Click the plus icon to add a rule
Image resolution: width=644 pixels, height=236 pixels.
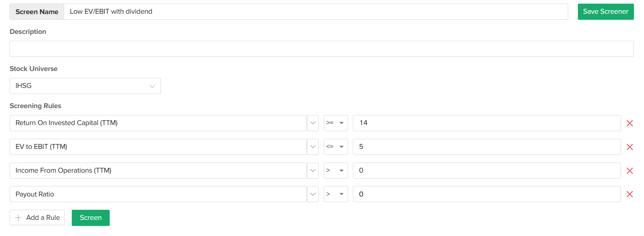[19, 218]
